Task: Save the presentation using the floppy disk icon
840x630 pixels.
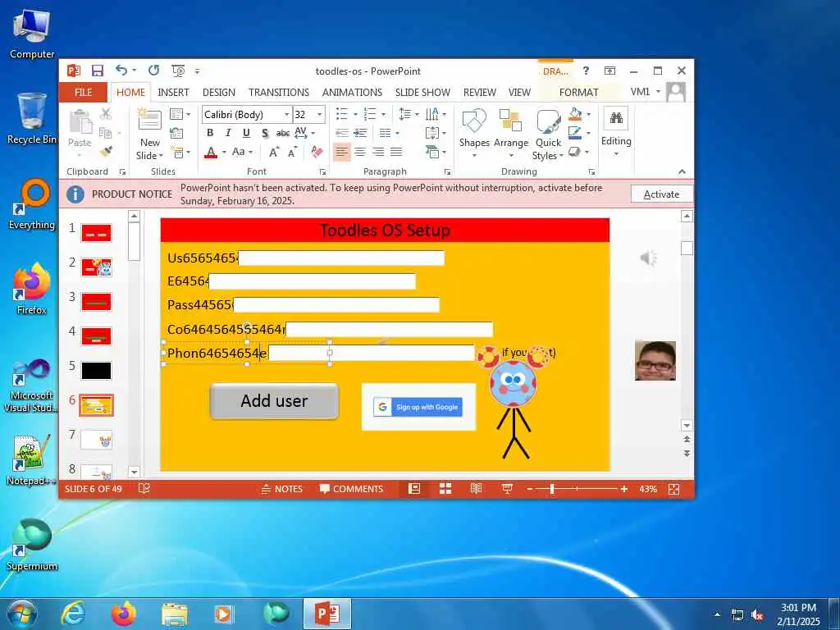Action: coord(97,71)
